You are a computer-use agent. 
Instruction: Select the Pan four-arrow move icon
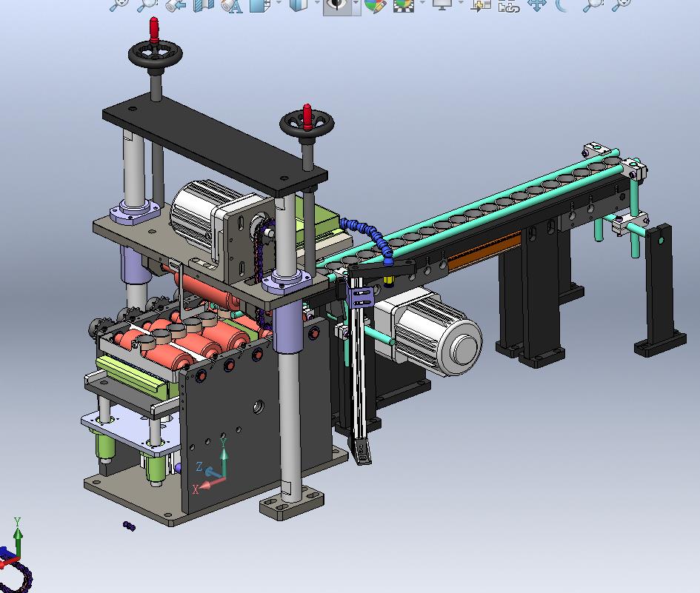(x=538, y=5)
